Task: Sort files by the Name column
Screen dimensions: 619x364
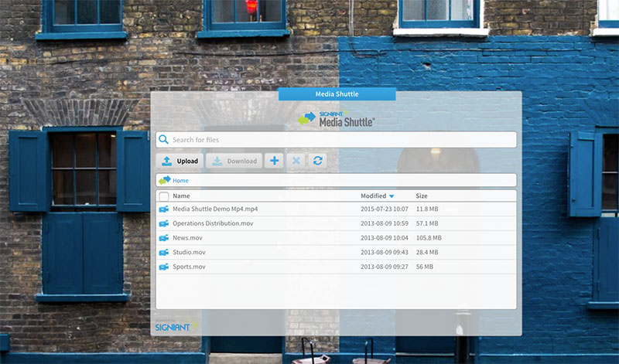Action: click(181, 196)
